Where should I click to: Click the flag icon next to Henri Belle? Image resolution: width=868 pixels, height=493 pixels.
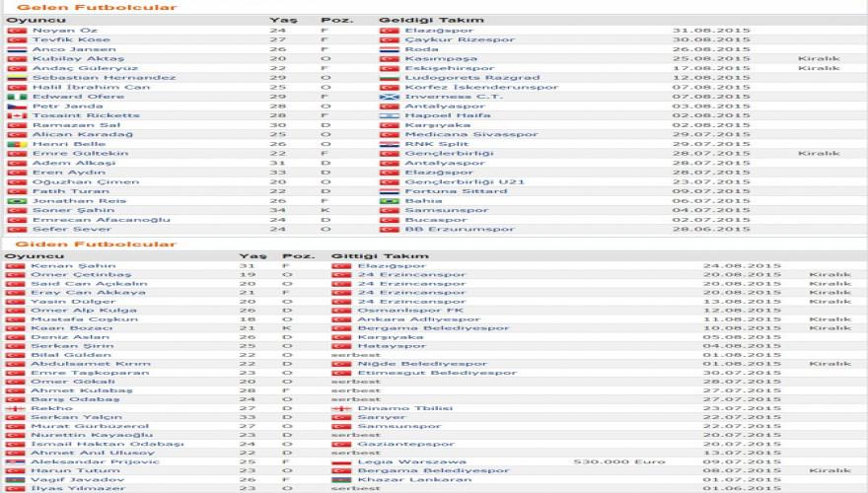pos(16,144)
